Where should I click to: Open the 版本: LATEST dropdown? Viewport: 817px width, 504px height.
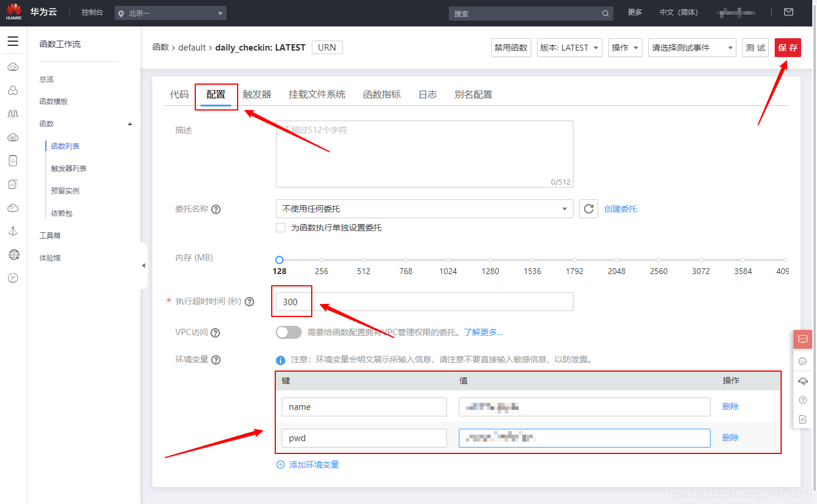pyautogui.click(x=569, y=48)
